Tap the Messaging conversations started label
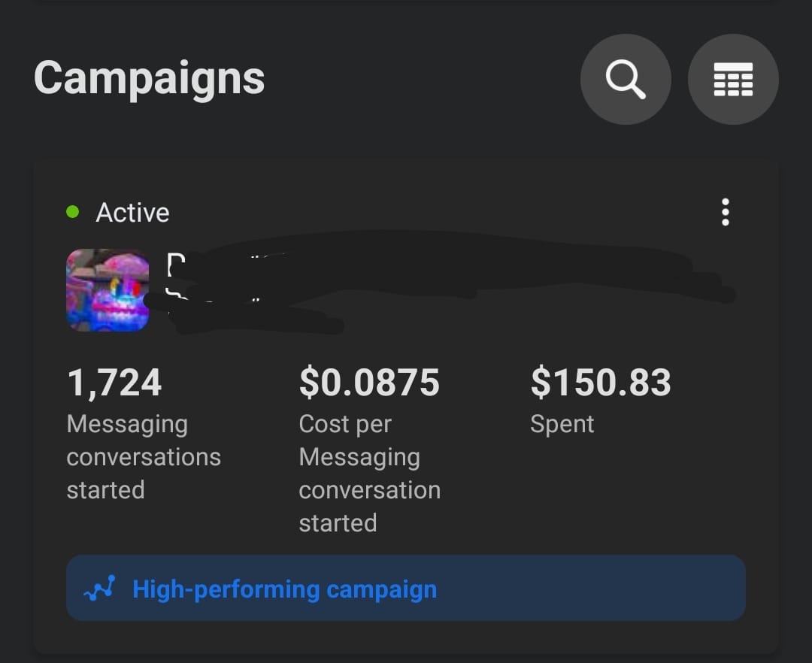812x663 pixels. click(x=144, y=457)
